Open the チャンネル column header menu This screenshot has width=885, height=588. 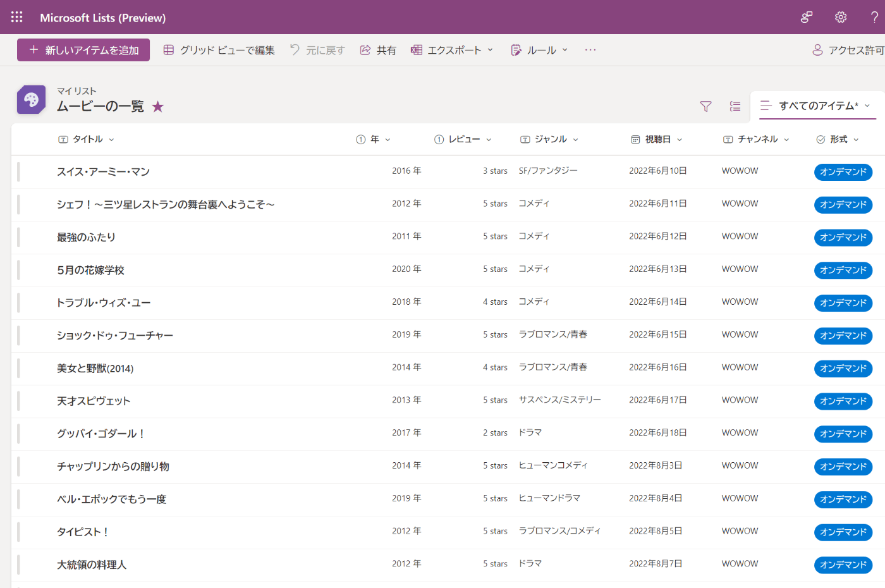(757, 139)
